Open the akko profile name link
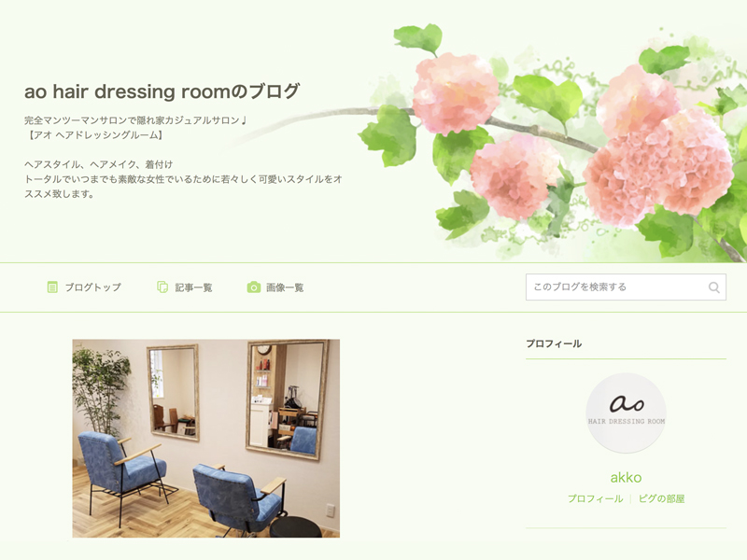The width and height of the screenshot is (747, 560). coord(626,477)
